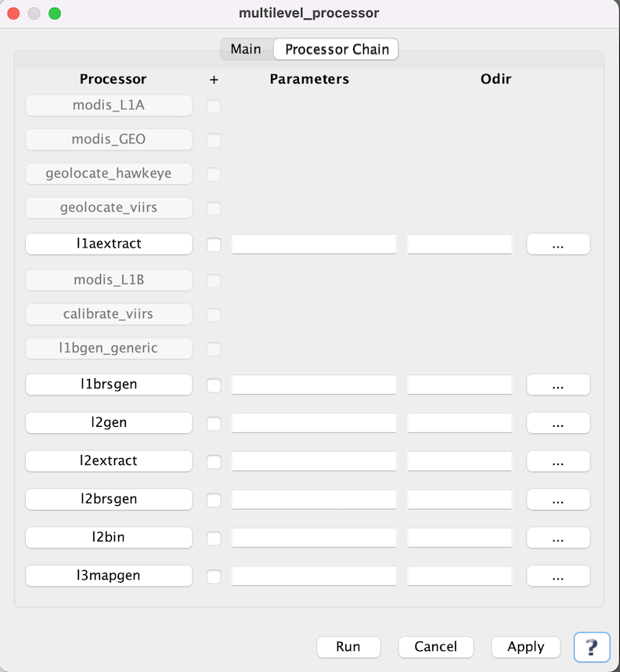Open the l1aextract Odir browse button

(x=558, y=244)
